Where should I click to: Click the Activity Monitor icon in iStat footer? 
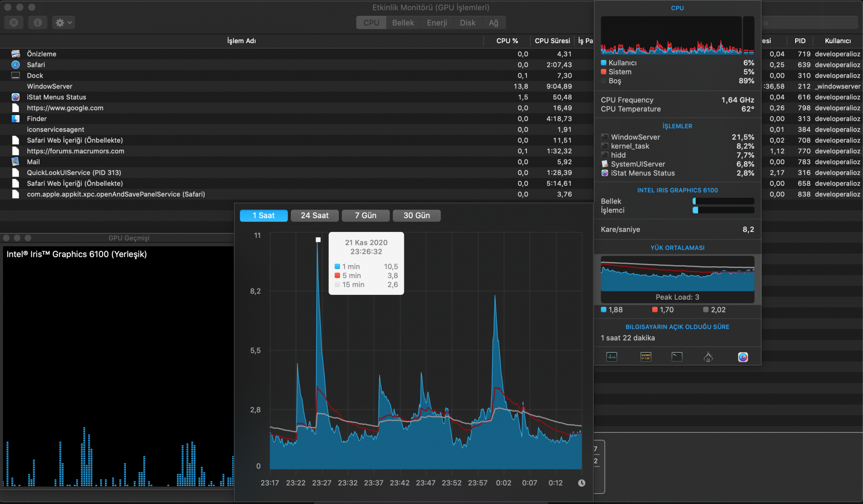611,357
